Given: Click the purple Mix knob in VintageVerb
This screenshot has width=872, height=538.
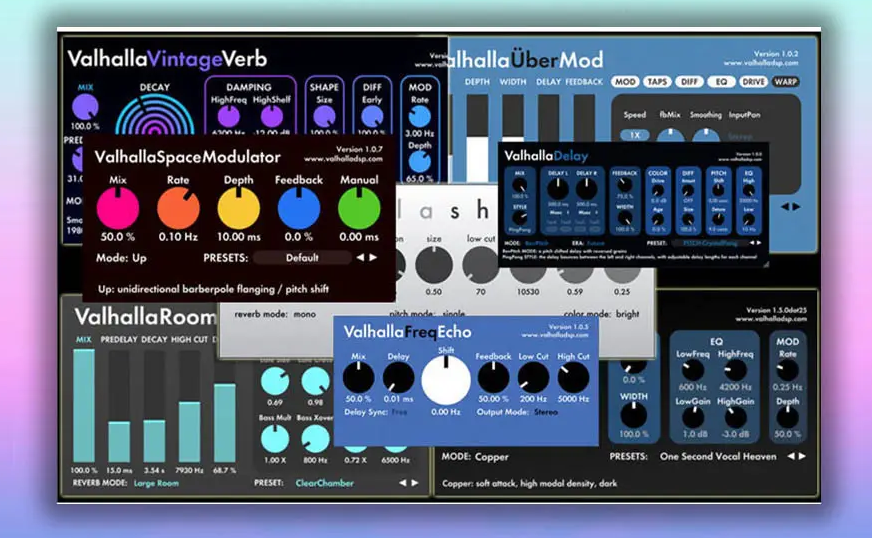Looking at the screenshot, I should click(x=85, y=107).
